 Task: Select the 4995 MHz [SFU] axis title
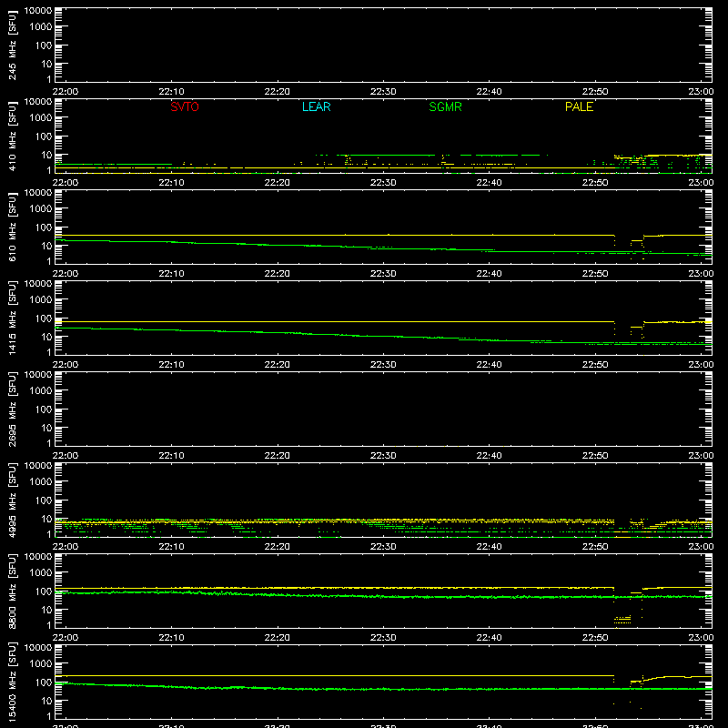[12, 500]
